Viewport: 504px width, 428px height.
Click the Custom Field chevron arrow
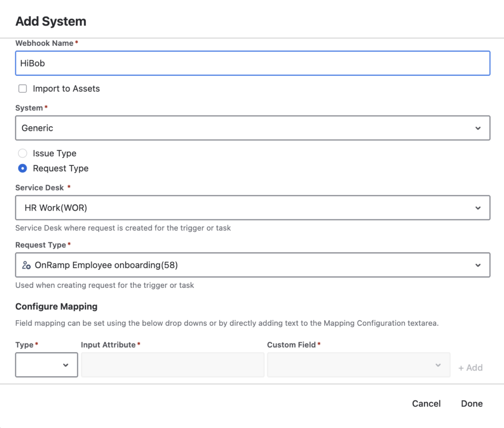coord(438,365)
